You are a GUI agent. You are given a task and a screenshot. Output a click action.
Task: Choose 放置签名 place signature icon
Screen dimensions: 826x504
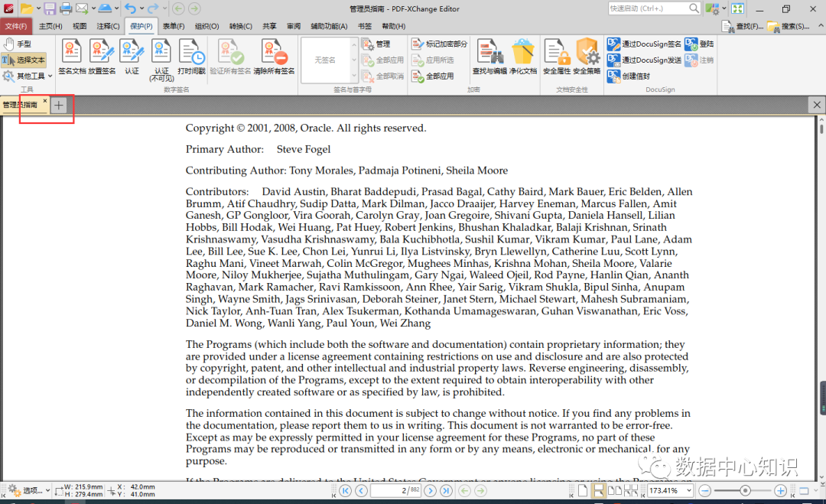[102, 57]
